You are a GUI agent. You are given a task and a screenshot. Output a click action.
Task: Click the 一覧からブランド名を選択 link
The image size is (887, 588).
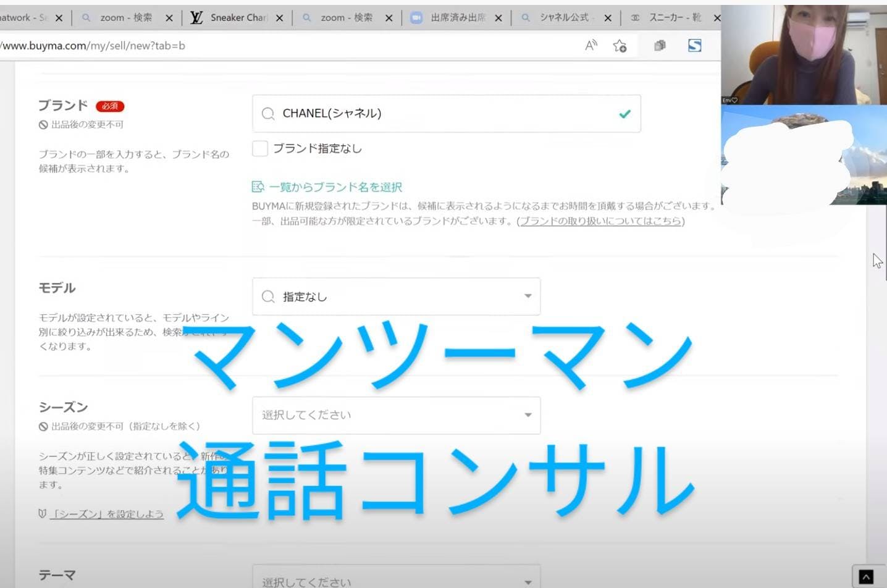[335, 187]
